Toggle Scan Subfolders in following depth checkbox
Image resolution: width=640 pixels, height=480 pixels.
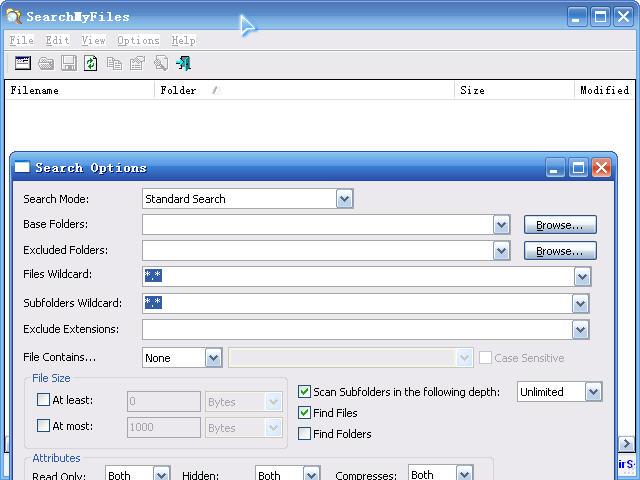(304, 392)
